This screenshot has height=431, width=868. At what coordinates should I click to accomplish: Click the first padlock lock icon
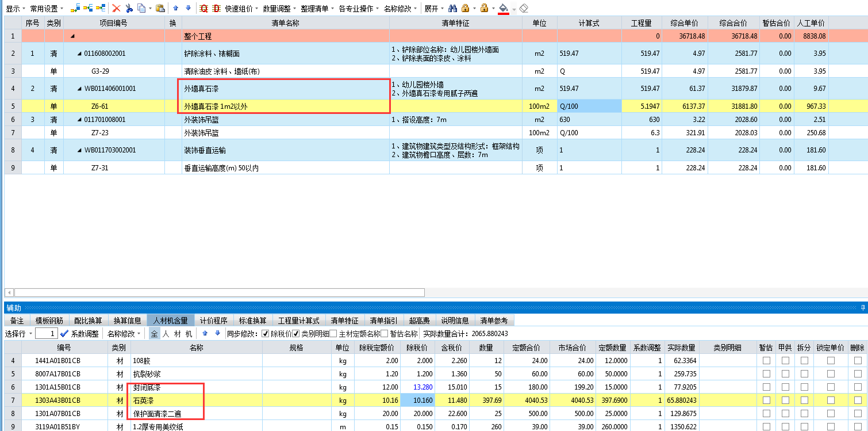[x=465, y=9]
